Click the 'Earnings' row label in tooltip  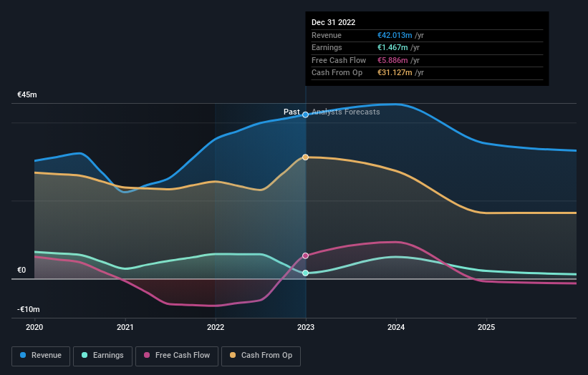point(327,47)
